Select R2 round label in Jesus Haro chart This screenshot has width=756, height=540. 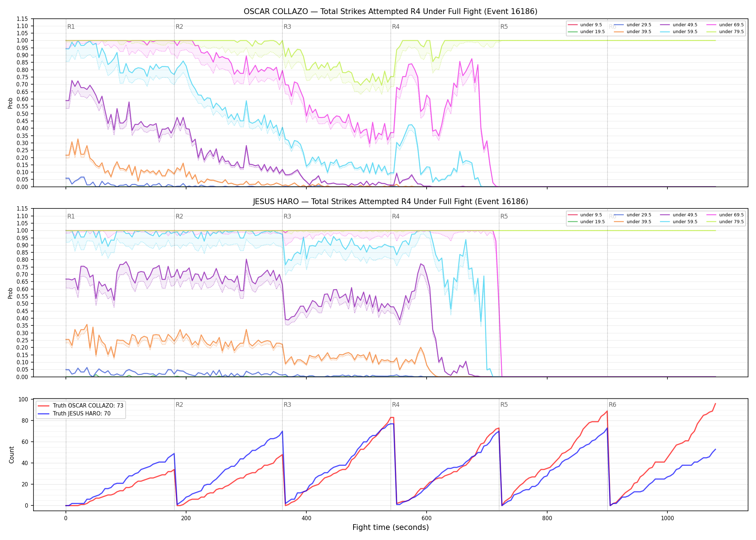tap(179, 216)
